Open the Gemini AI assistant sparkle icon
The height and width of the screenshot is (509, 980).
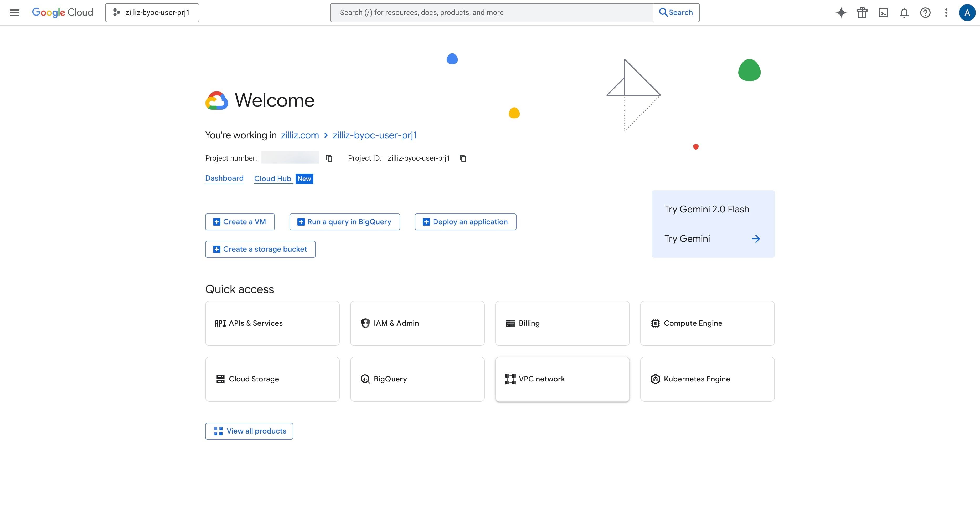[x=841, y=13]
